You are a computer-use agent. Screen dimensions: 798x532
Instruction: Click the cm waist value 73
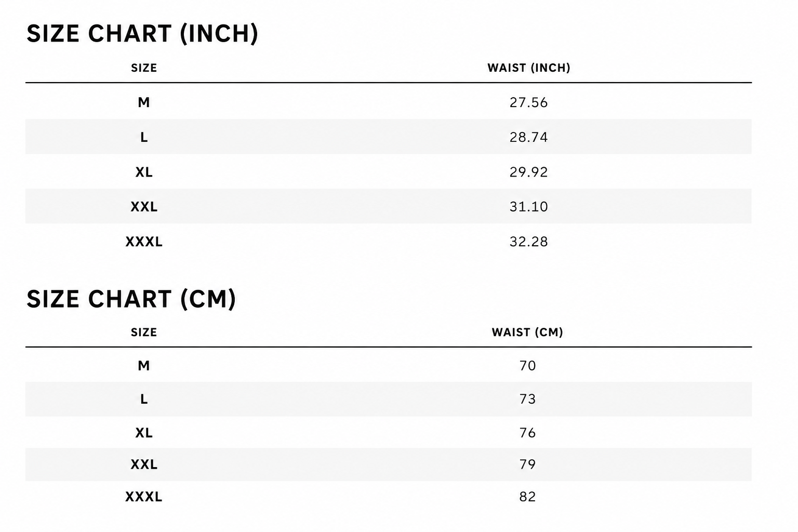point(527,399)
